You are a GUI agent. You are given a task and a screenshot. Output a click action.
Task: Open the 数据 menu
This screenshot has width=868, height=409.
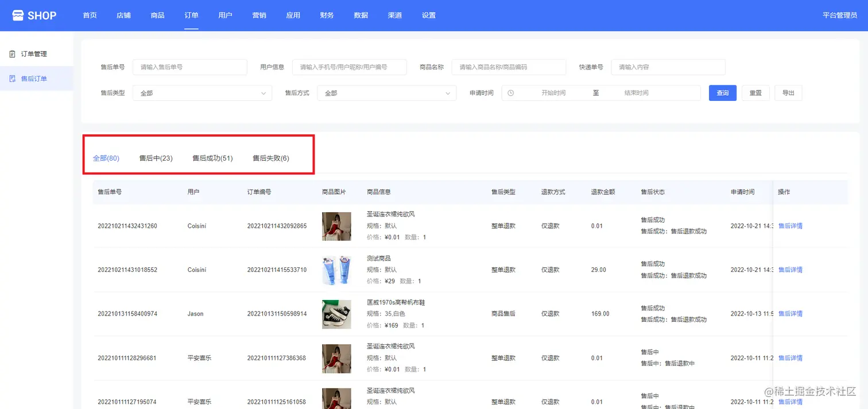[x=361, y=15]
